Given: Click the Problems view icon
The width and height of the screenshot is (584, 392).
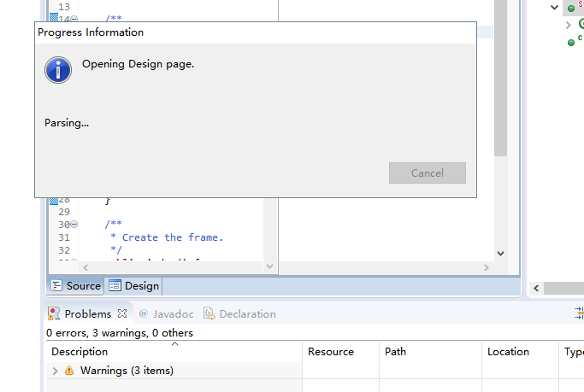Looking at the screenshot, I should coord(54,314).
